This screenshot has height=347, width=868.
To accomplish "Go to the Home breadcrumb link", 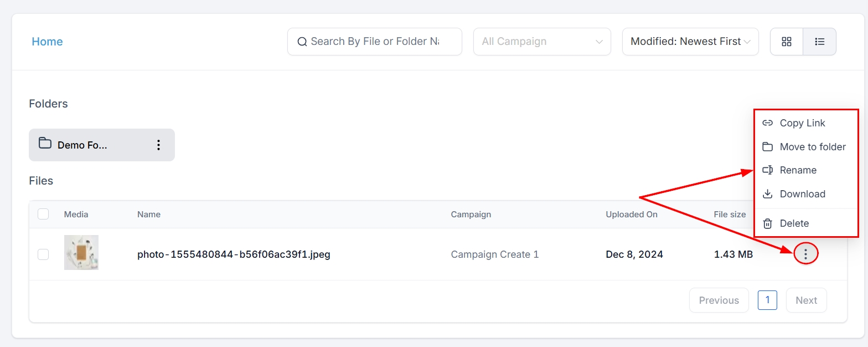I will pyautogui.click(x=47, y=42).
